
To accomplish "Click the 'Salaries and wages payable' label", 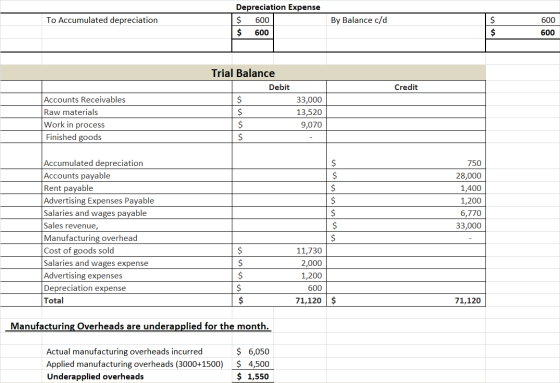I will tap(95, 213).
